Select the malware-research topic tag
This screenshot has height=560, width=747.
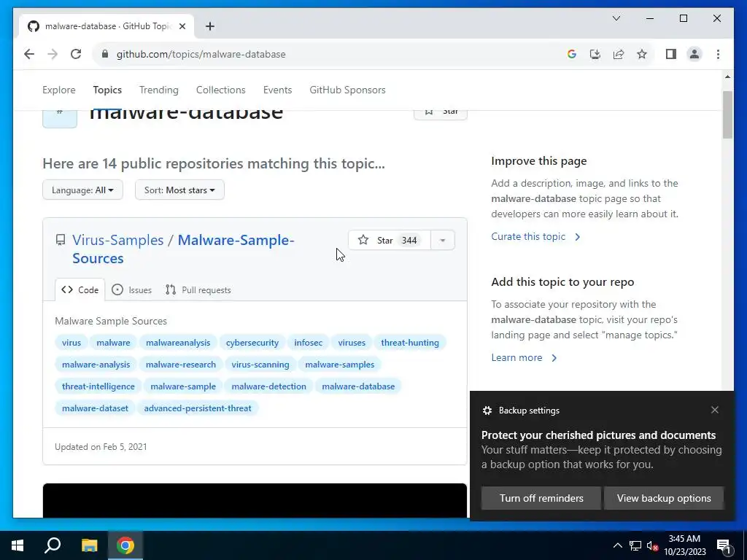[x=181, y=365]
